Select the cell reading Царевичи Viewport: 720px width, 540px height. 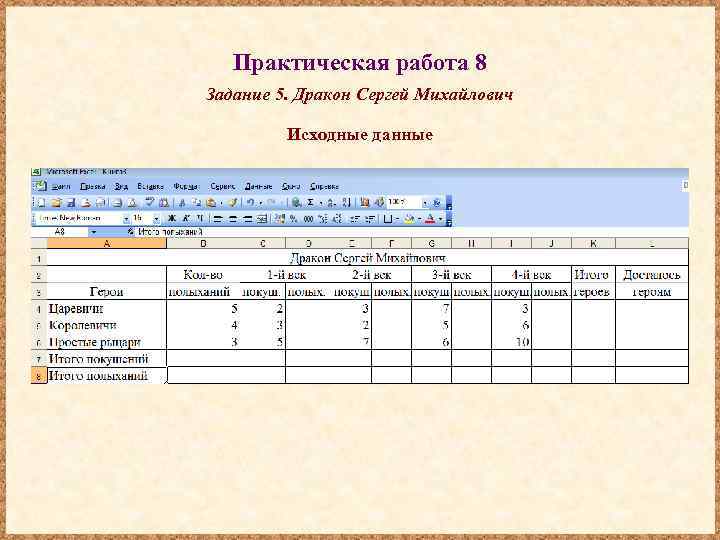click(x=107, y=309)
